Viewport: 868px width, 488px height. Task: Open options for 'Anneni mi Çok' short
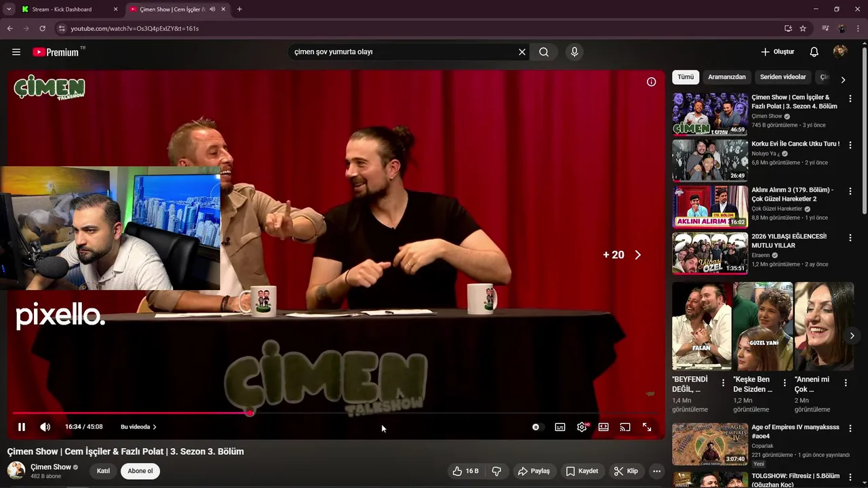click(846, 383)
